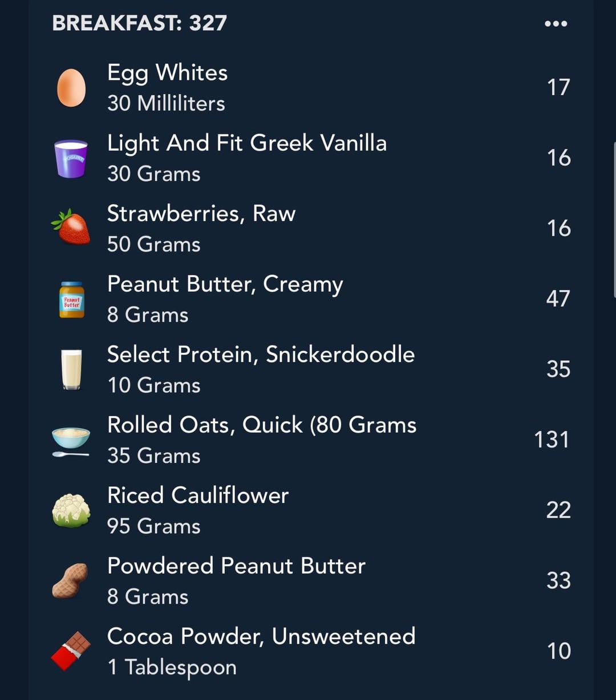Screen dimensions: 616x700
Task: Select the Strawberries, Raw food entry
Action: tap(311, 229)
